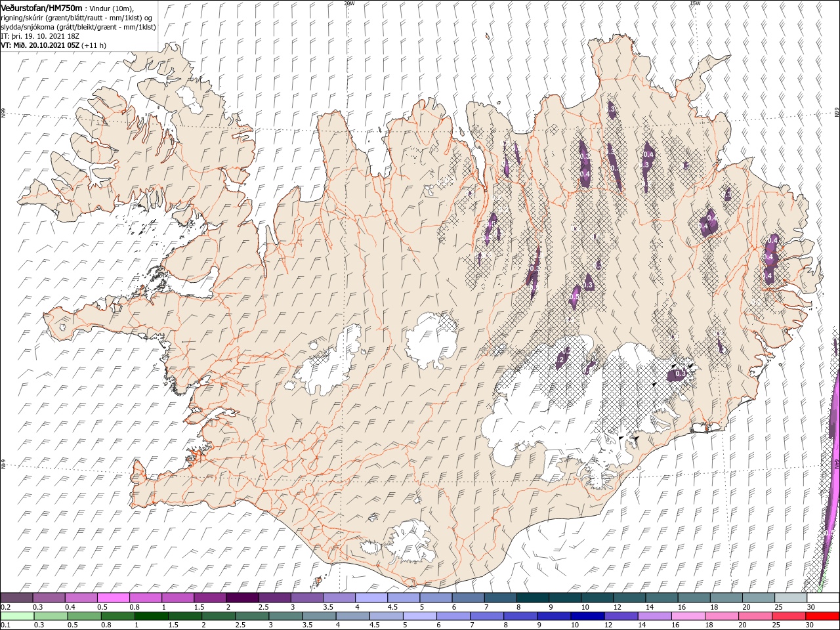Pick the 0.8 swatch in upper snow scale
This screenshot has height=630, width=840.
[145, 598]
